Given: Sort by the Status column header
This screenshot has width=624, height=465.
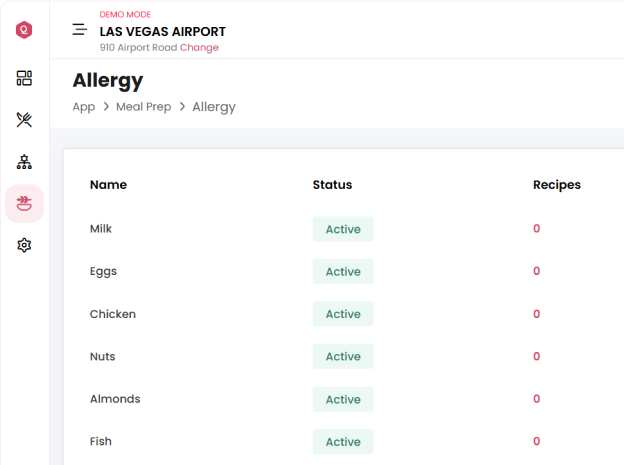Looking at the screenshot, I should 332,185.
